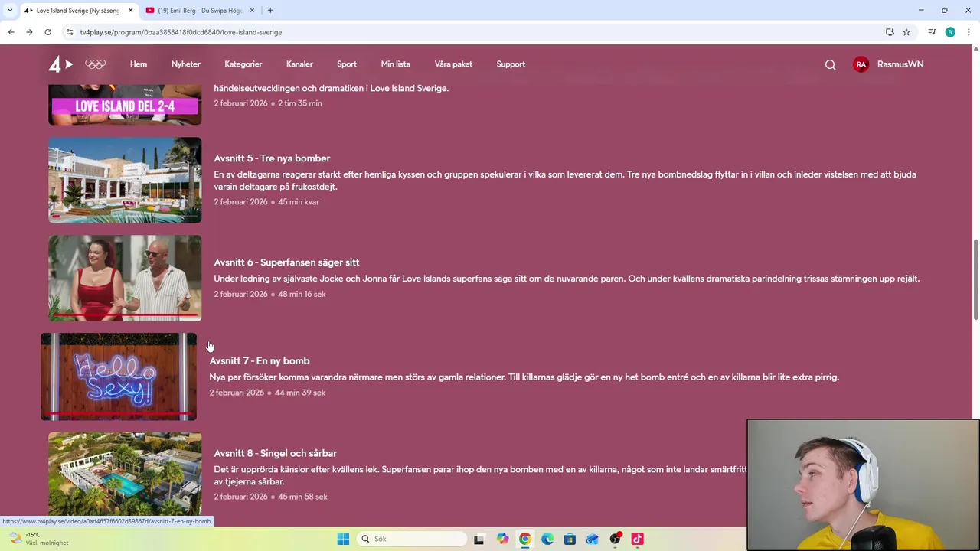Open Chrome three-dot menu

click(969, 32)
